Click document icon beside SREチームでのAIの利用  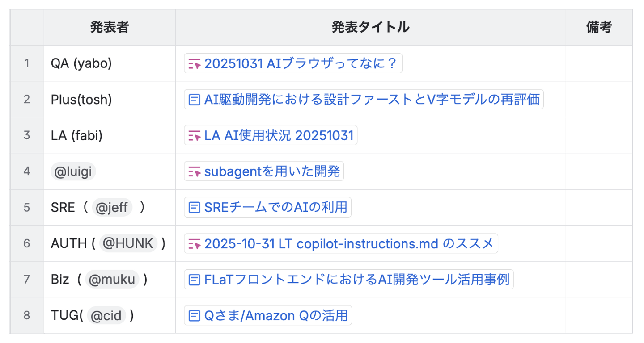194,208
